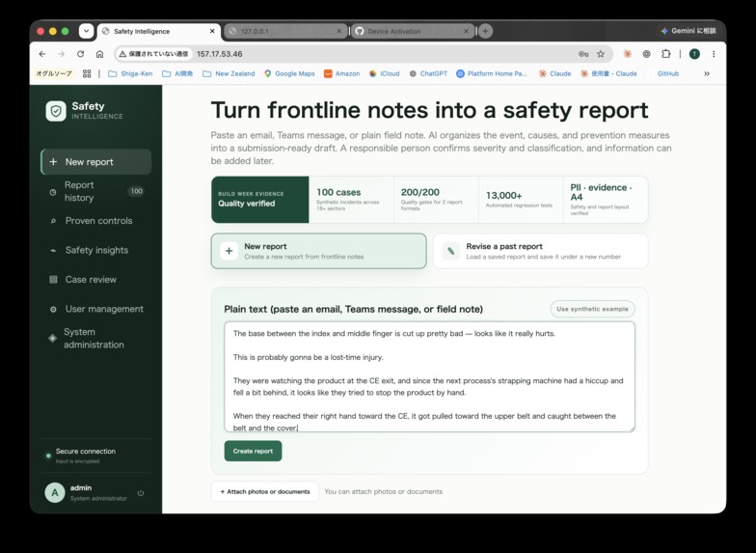Viewport: 756px width, 553px height.
Task: Click the logout power icon next to admin
Action: coord(141,492)
